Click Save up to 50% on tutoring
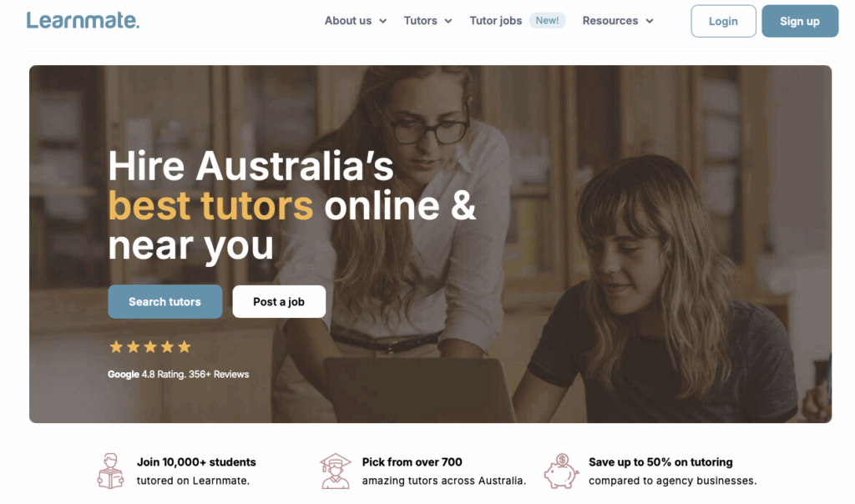 [660, 462]
